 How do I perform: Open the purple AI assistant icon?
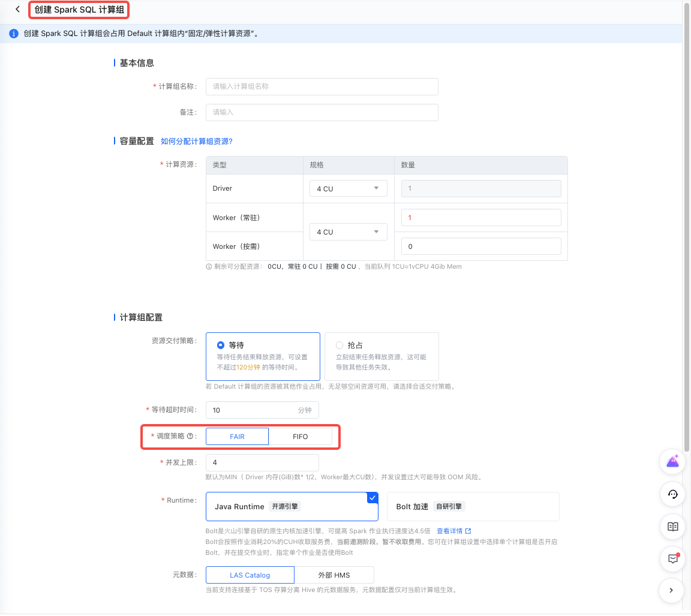[672, 461]
